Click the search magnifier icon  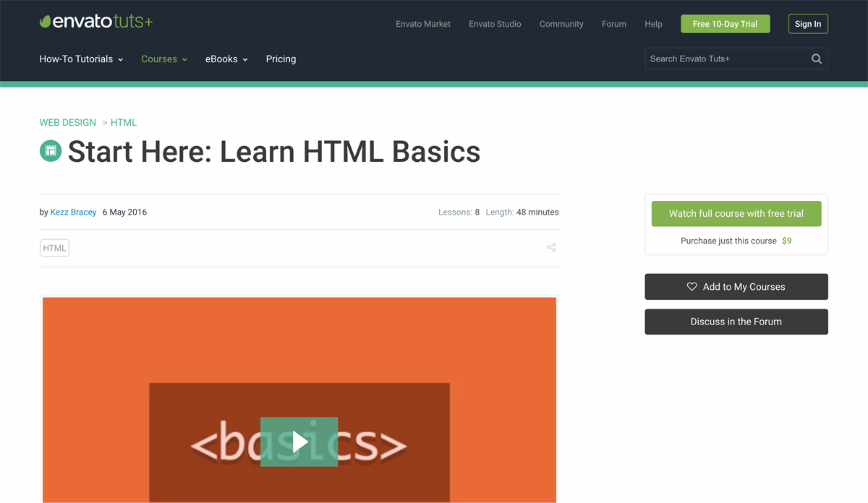[x=816, y=59]
